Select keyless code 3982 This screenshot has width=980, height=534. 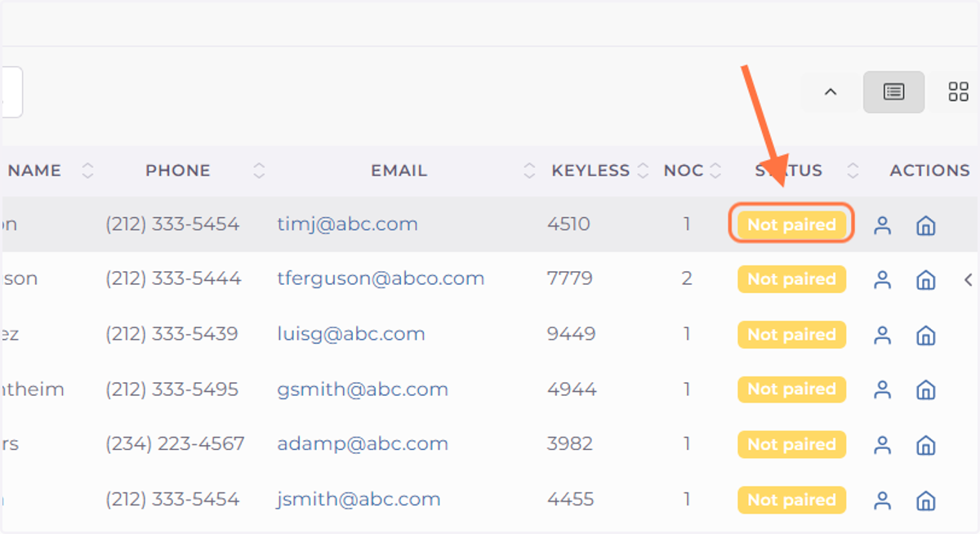(x=570, y=445)
